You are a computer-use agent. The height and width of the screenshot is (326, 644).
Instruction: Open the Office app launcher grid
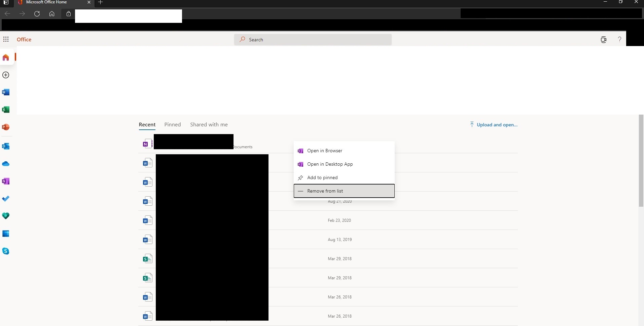click(6, 39)
